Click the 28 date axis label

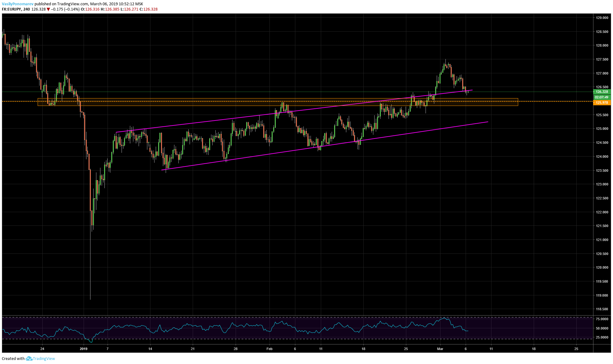point(236,349)
